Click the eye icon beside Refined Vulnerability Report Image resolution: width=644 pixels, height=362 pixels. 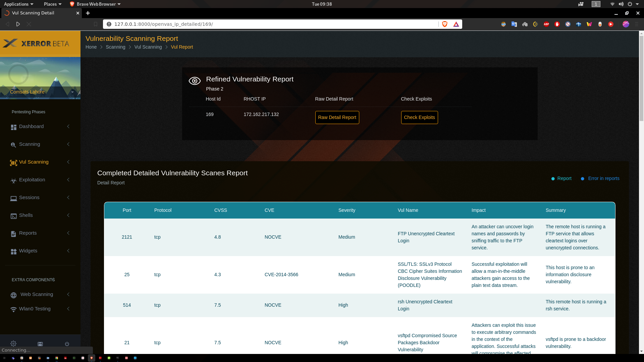tap(195, 81)
